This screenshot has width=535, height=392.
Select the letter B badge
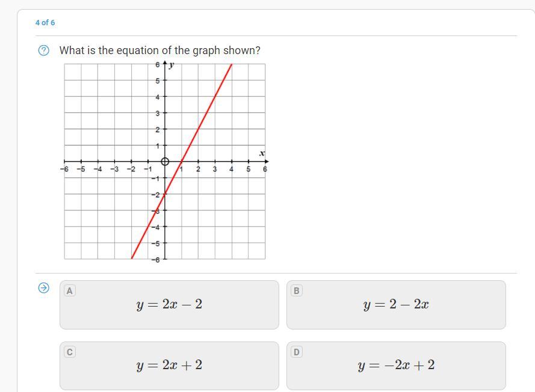coord(297,291)
